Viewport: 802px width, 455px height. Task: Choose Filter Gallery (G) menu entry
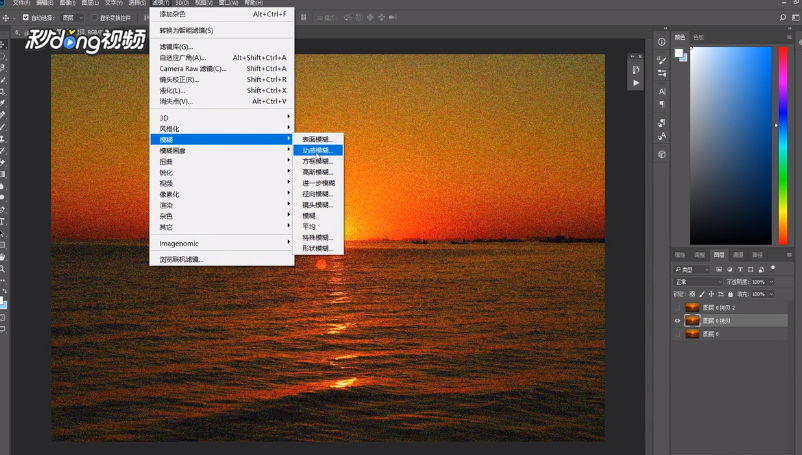222,47
